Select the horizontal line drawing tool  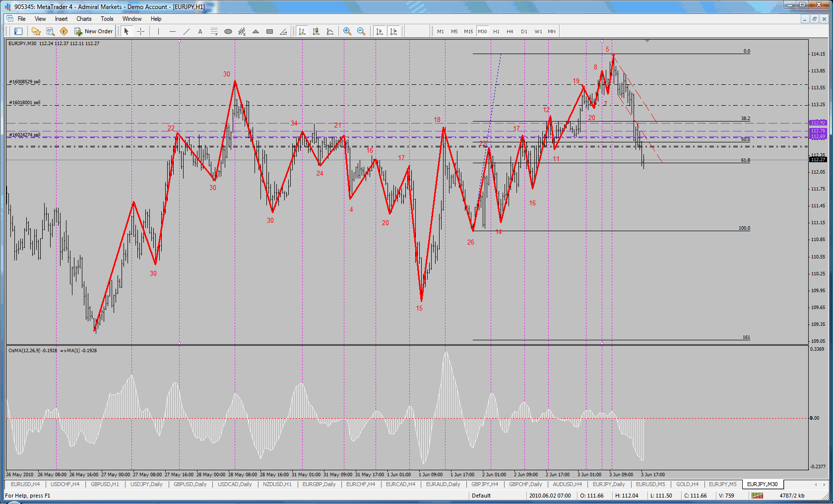coord(172,31)
